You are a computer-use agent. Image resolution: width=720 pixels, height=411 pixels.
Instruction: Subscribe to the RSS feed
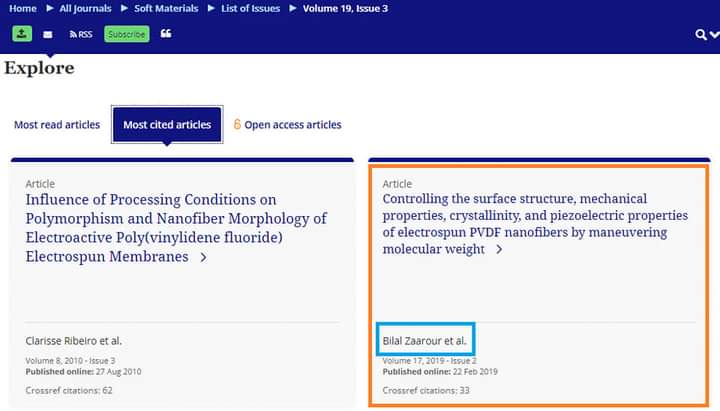point(81,34)
